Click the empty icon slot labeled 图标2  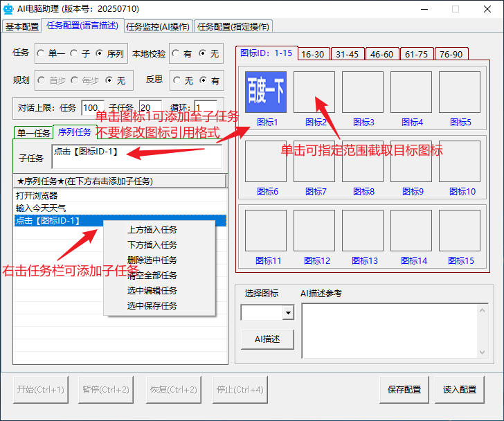(x=314, y=92)
